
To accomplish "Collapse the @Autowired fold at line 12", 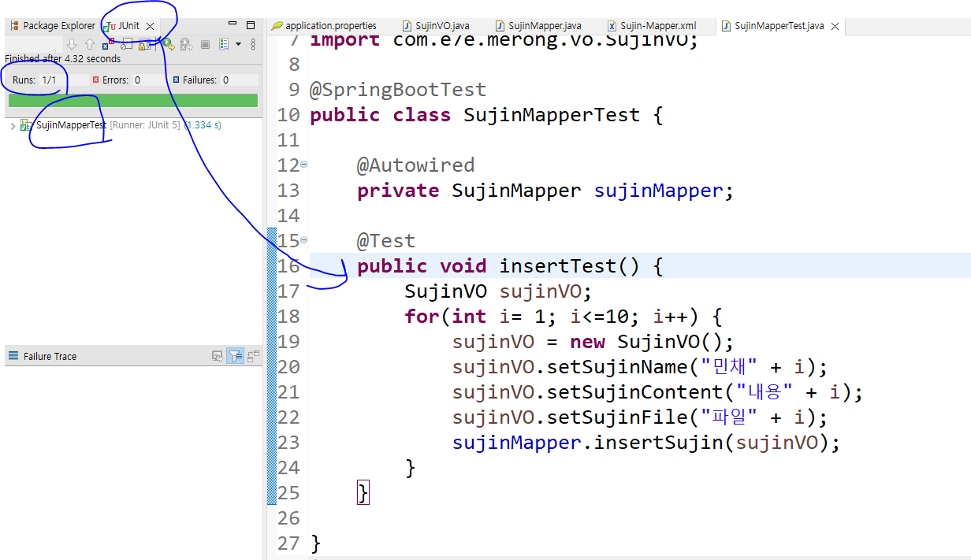I will click(x=304, y=165).
